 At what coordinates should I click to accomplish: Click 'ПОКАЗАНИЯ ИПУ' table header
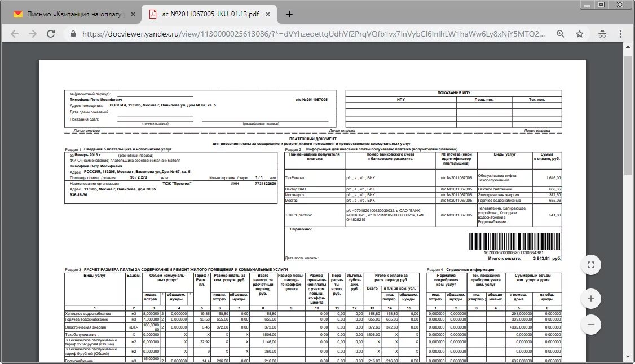point(453,92)
